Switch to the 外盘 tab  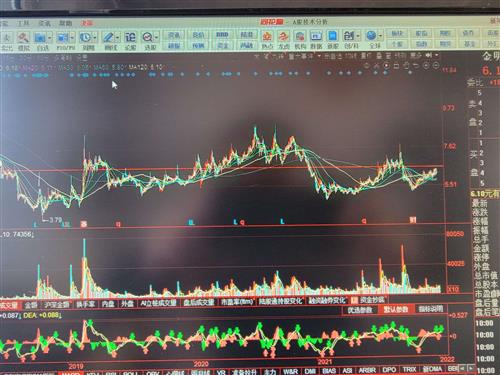click(127, 303)
